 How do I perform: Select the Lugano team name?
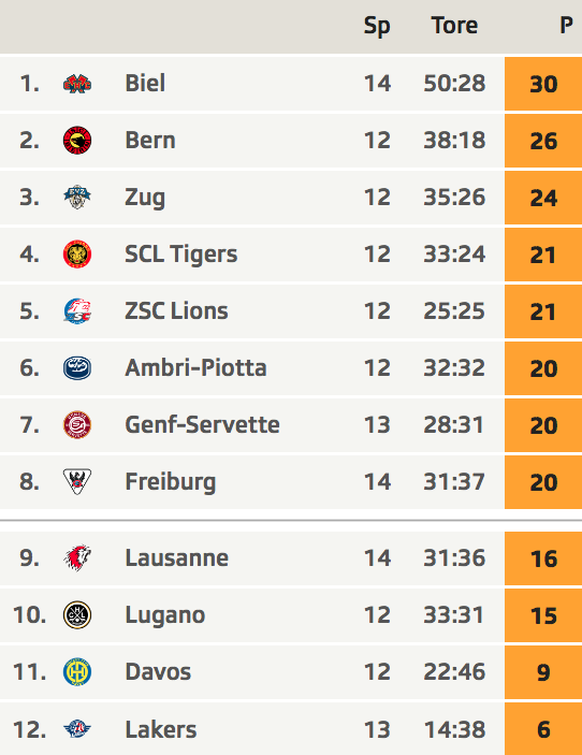165,615
